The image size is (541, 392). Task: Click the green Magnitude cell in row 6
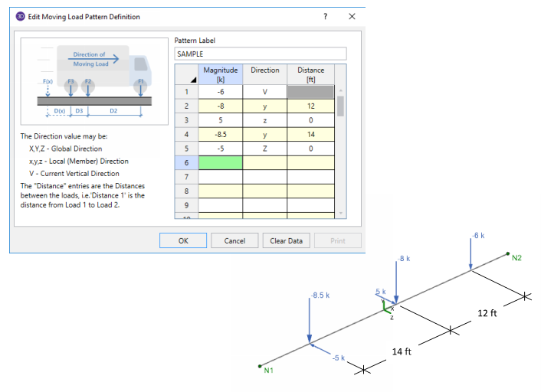[x=221, y=163]
